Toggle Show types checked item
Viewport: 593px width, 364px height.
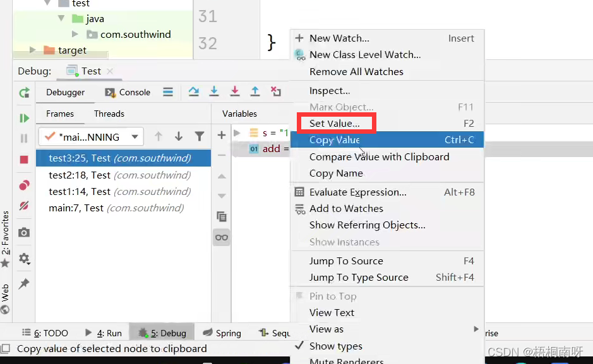pos(387,346)
